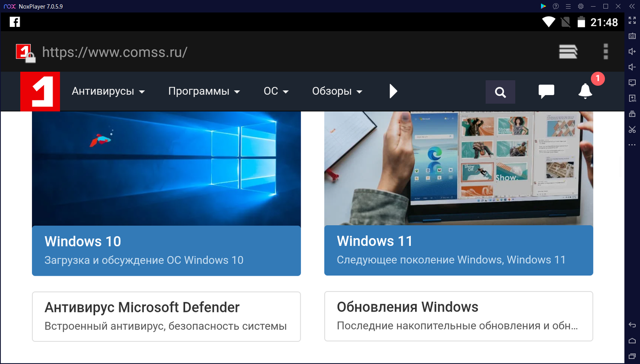Click the red comss.ru logo in navbar
Screen dimensions: 640x364
pyautogui.click(x=40, y=91)
